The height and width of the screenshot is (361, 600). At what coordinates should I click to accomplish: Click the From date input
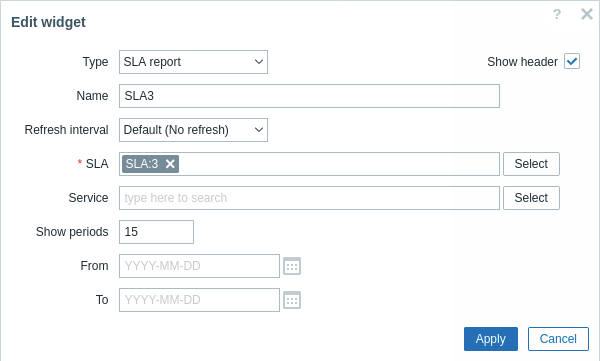coord(199,266)
